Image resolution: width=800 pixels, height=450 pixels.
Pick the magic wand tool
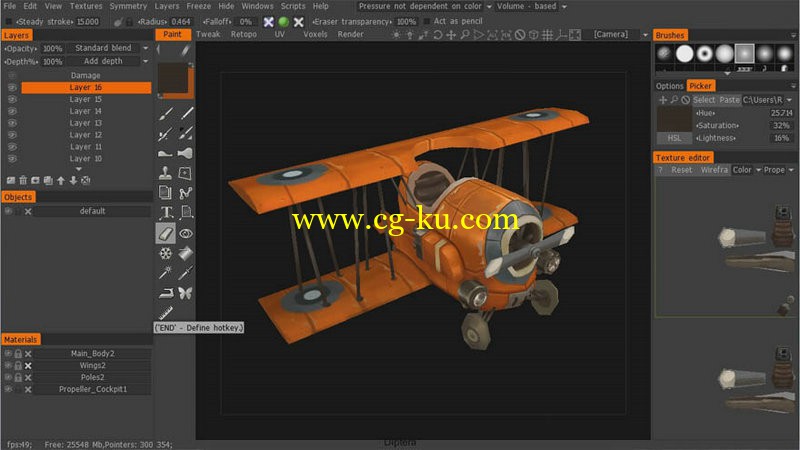165,273
